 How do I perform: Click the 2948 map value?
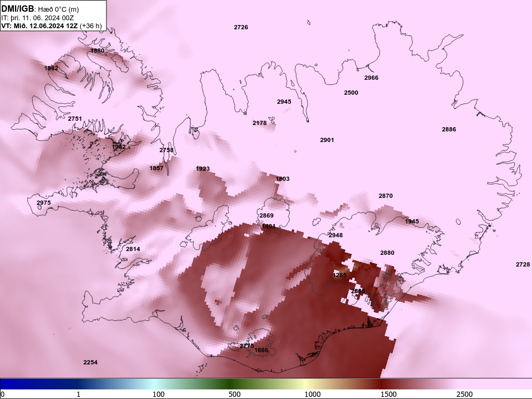[x=336, y=235]
